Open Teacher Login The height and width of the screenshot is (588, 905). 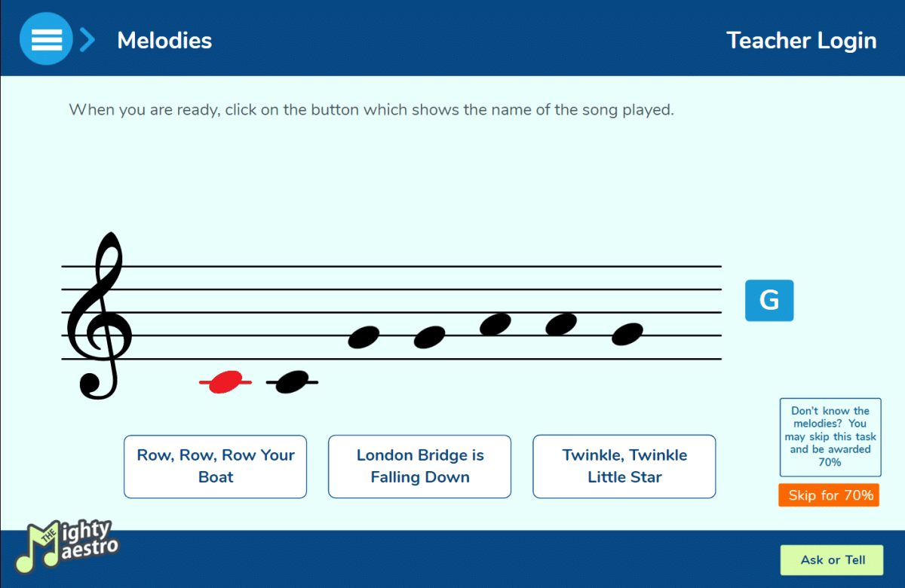(801, 40)
